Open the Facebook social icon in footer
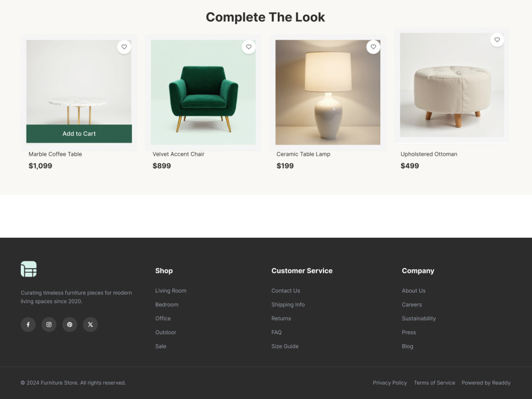This screenshot has height=399, width=532. click(x=28, y=325)
